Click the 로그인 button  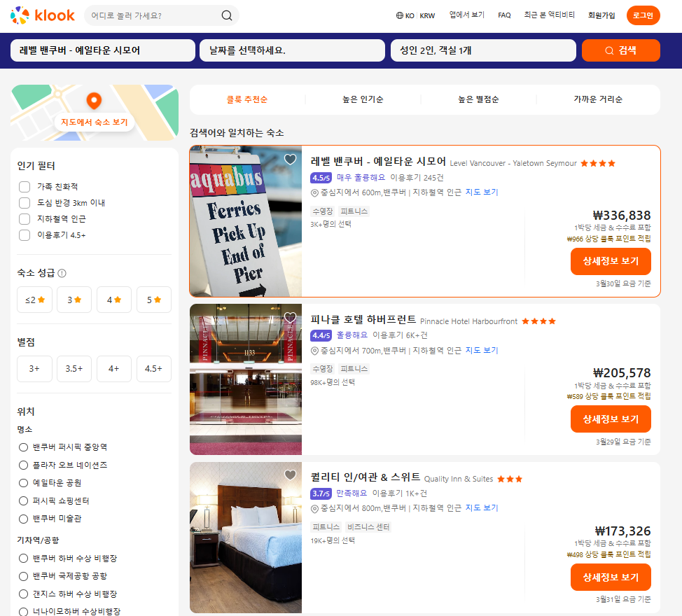pos(643,15)
